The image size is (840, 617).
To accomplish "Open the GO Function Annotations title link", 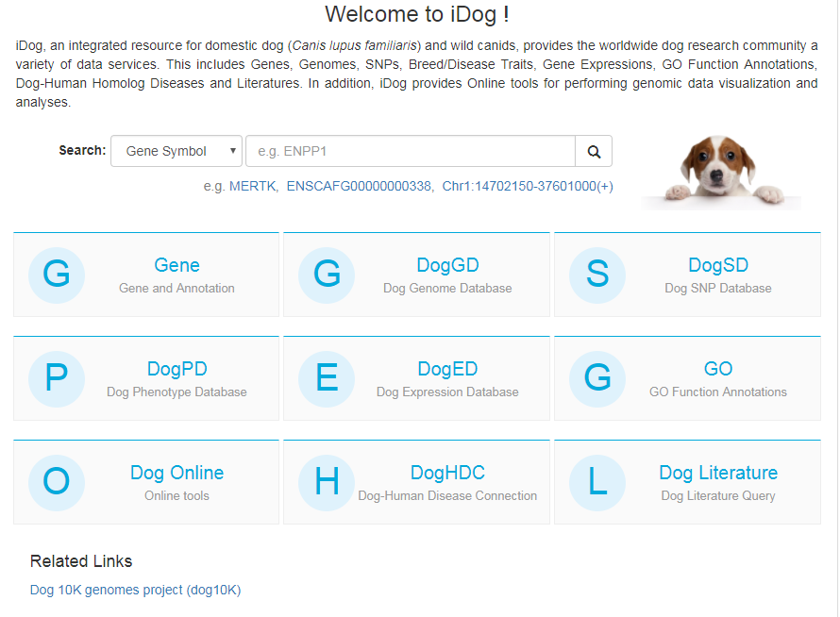I will pos(718,369).
